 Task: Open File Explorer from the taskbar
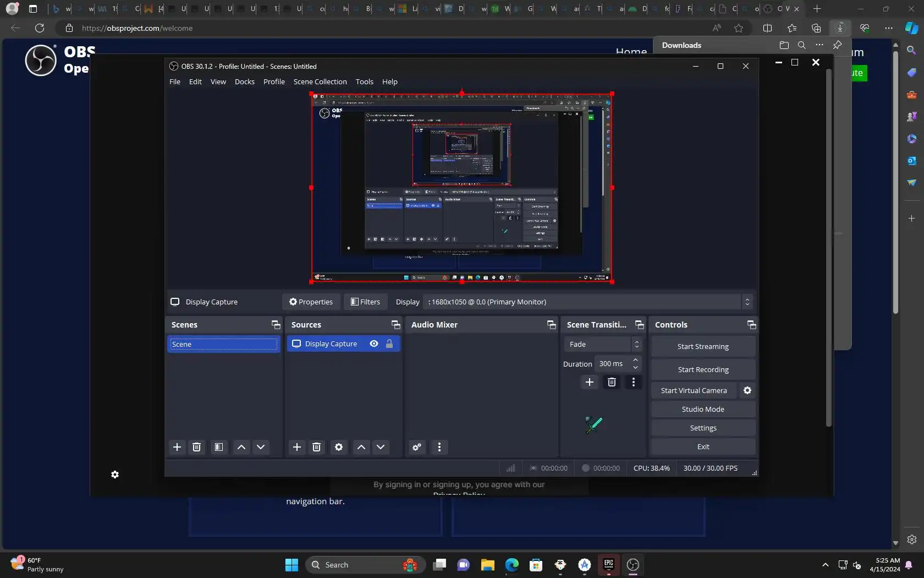pos(487,565)
